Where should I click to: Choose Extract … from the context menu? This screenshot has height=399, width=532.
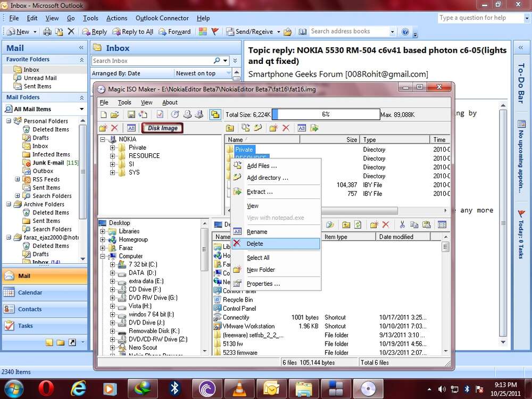tap(276, 192)
